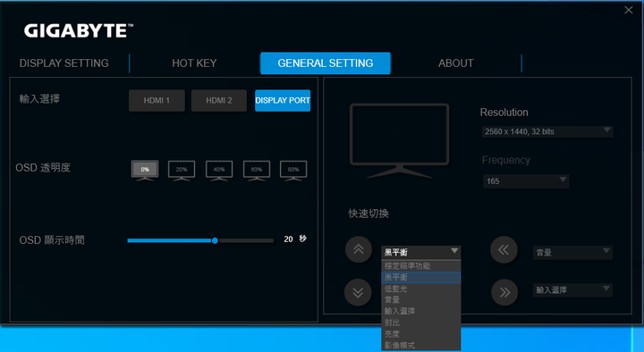Image resolution: width=644 pixels, height=352 pixels.
Task: Open the ABOUT tab
Action: pos(456,63)
